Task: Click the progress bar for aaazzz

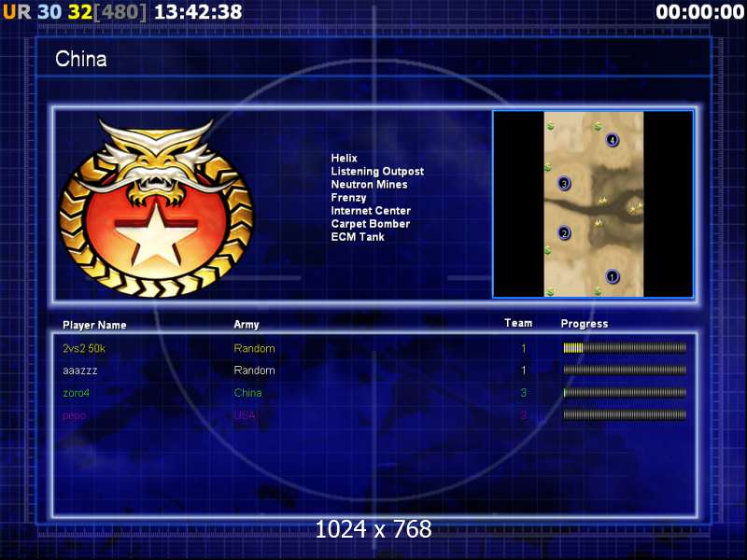Action: (x=625, y=370)
